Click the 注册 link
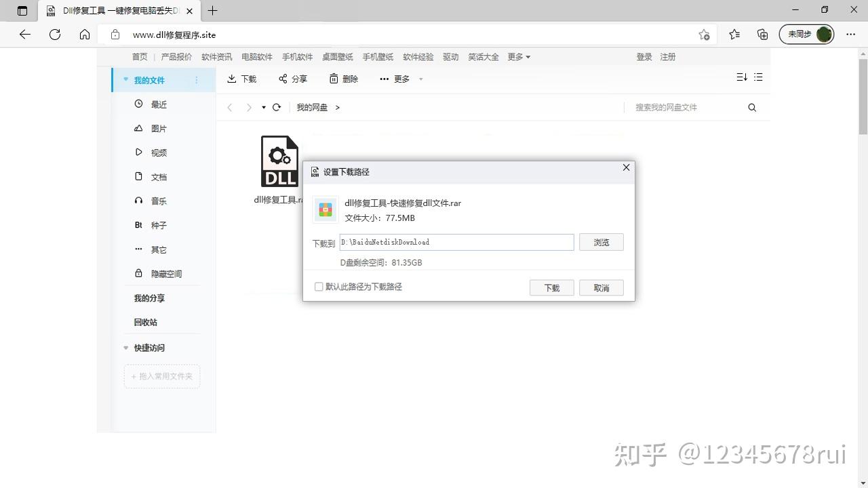Viewport: 868px width, 488px height. 668,57
